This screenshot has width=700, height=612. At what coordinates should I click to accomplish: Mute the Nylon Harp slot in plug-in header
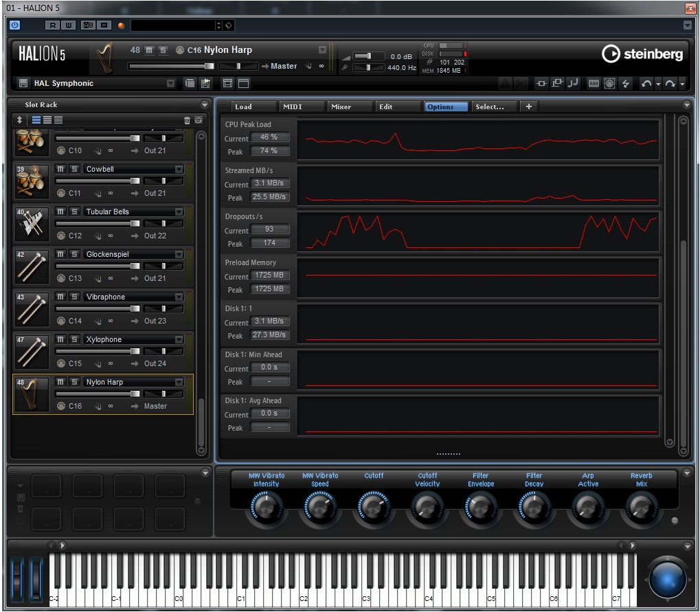(150, 50)
